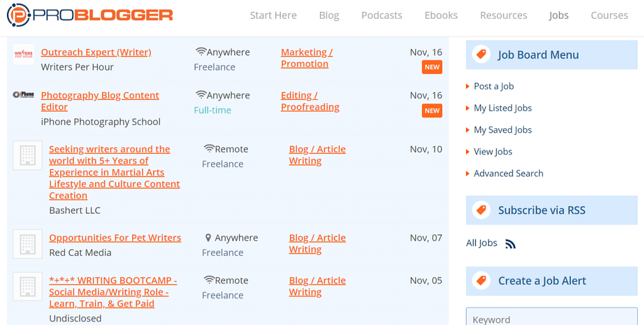Click the tag icon beside Create a Job Alert
Viewport: 644px width, 325px height.
pos(482,281)
